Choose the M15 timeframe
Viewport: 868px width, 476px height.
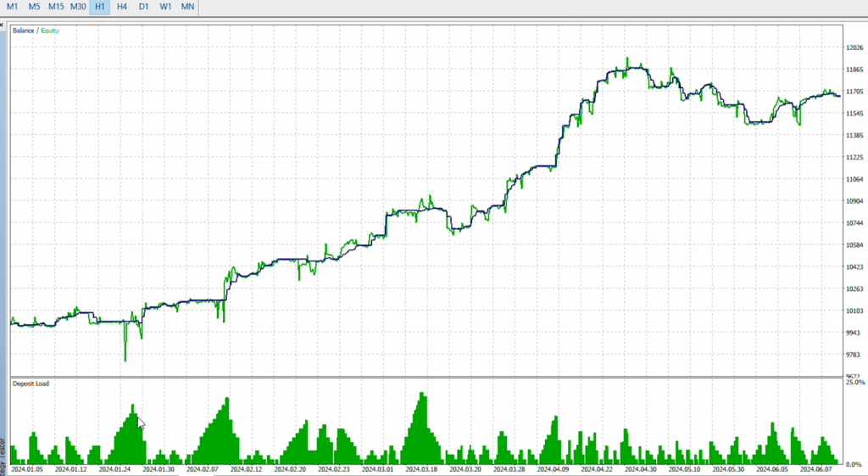tap(56, 7)
